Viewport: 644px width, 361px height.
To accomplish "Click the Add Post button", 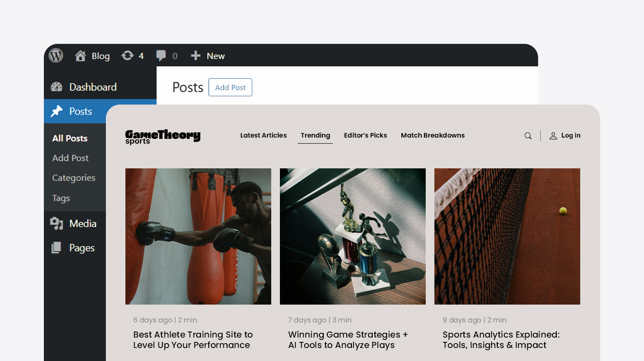I will [x=230, y=87].
